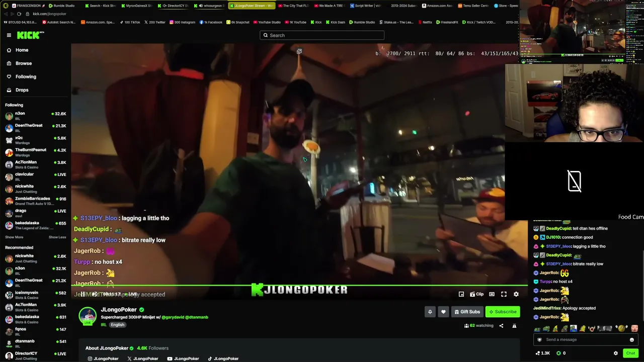Viewport: 644px width, 362px height.
Task: Click DeadlyCupid's username on the 'tell dtan hes offline' message
Action: [558, 228]
